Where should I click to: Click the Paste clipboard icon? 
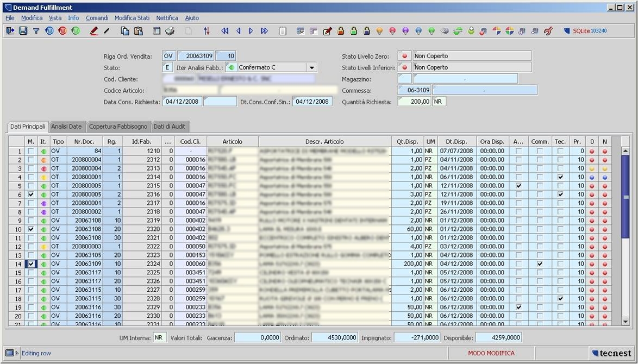pos(139,31)
